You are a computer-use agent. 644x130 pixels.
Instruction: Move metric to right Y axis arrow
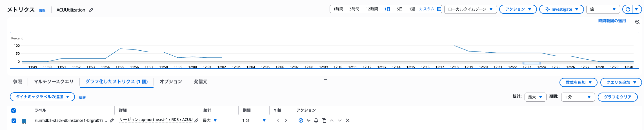pyautogui.click(x=286, y=120)
